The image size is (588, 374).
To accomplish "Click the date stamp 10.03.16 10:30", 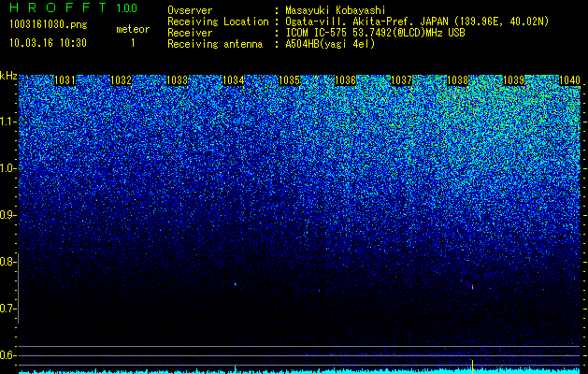I will pos(48,43).
